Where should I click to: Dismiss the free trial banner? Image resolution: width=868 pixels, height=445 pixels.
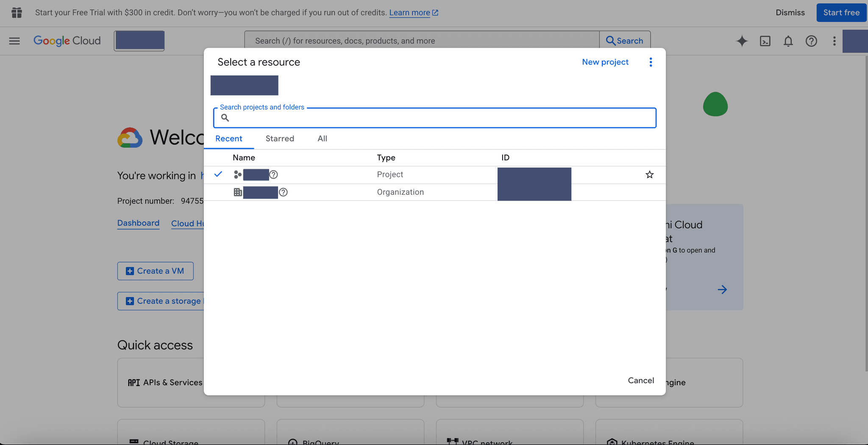point(790,12)
